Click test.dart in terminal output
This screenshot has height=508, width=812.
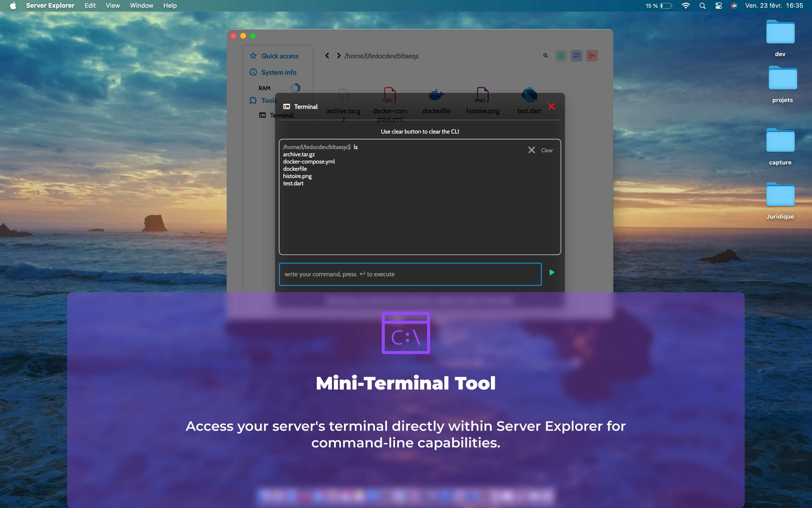coord(293,183)
